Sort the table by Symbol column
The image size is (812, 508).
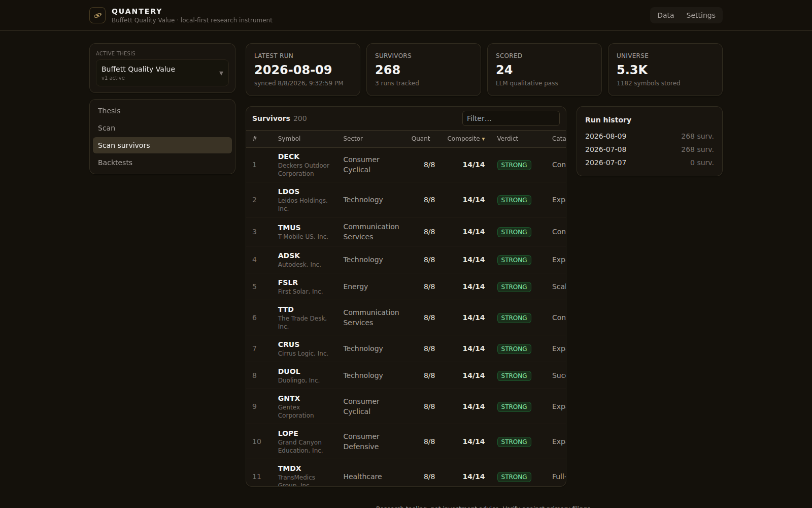pos(289,139)
